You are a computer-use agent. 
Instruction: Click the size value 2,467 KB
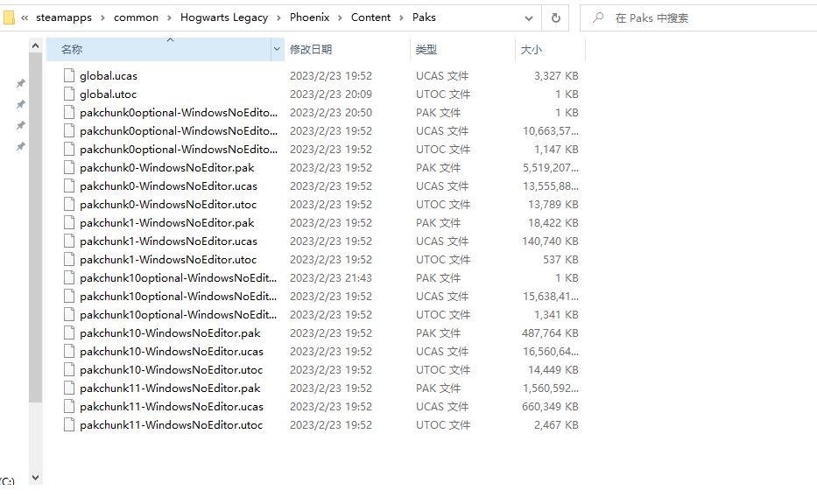pos(556,425)
